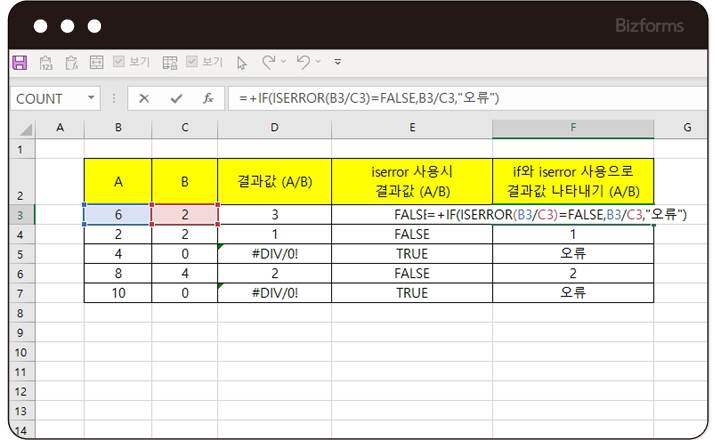Click cell D6 showing result 2
The height and width of the screenshot is (440, 715).
click(x=275, y=274)
